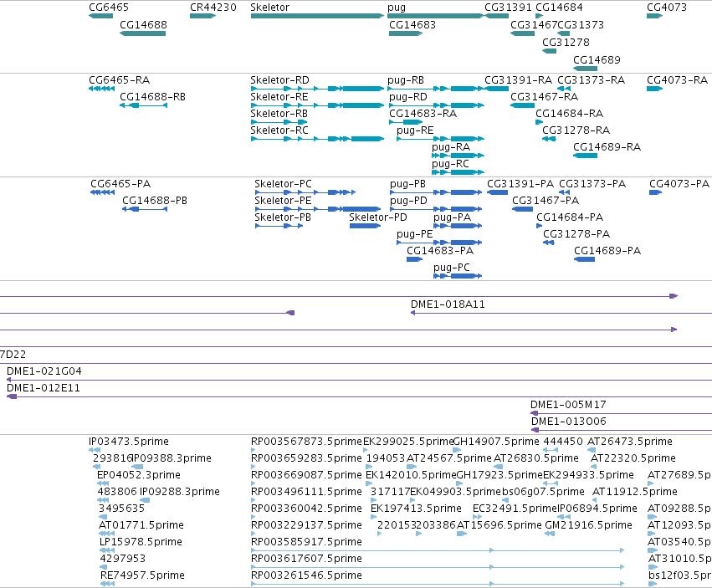Open protein CG4073-PA
The width and height of the screenshot is (712, 588).
coord(679,184)
